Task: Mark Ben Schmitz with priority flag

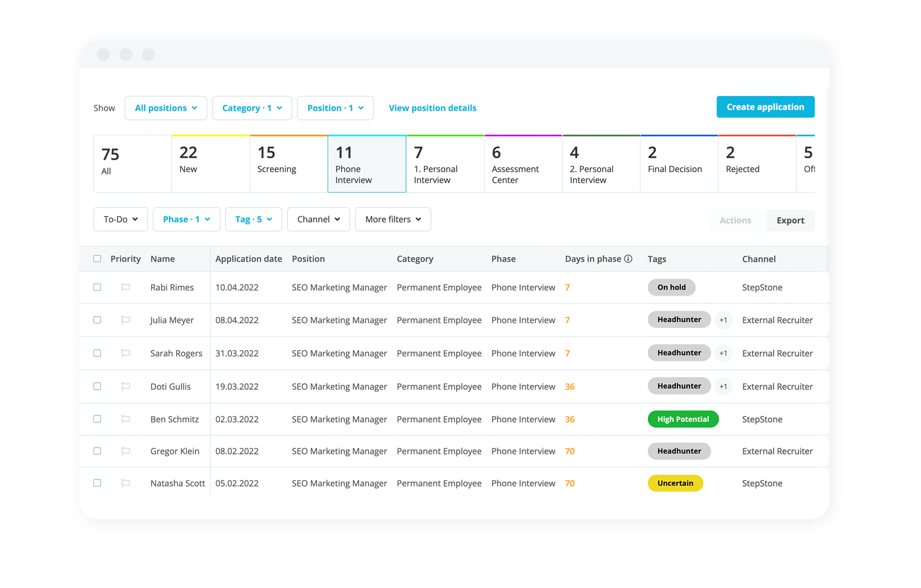Action: click(x=126, y=419)
